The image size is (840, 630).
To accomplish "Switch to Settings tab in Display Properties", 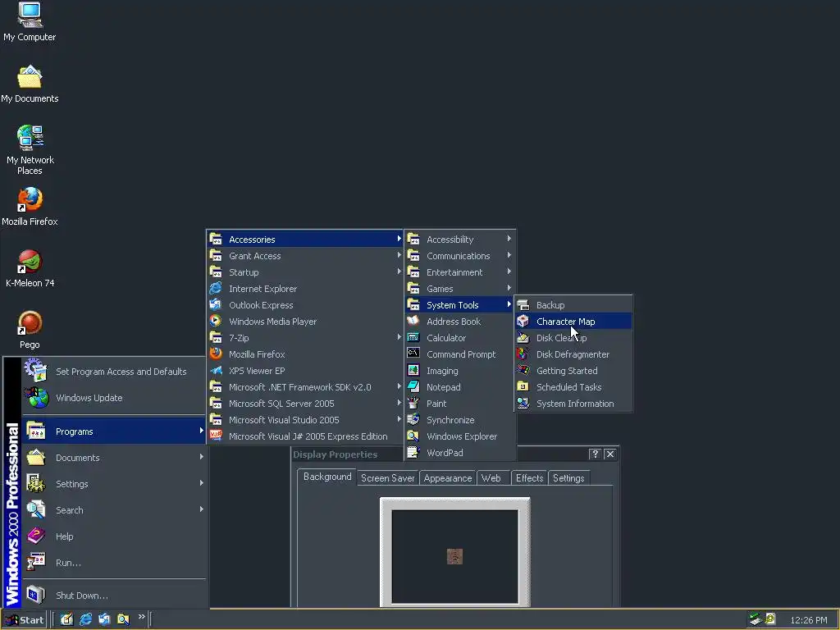I will 568,478.
